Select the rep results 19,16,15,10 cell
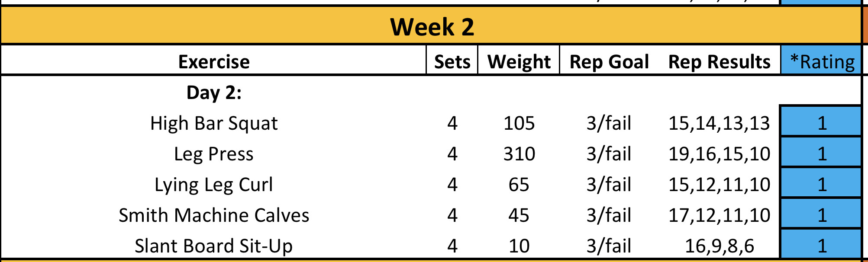 click(719, 154)
